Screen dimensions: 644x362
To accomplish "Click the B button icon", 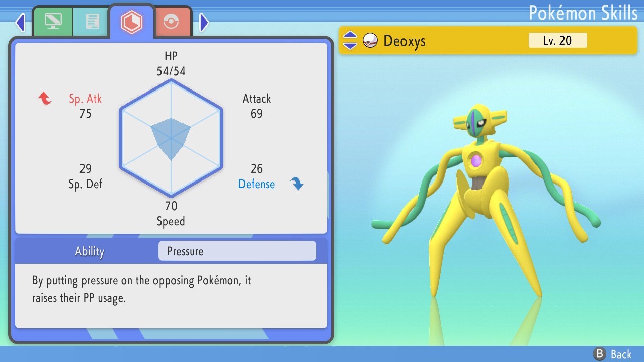I will click(599, 354).
